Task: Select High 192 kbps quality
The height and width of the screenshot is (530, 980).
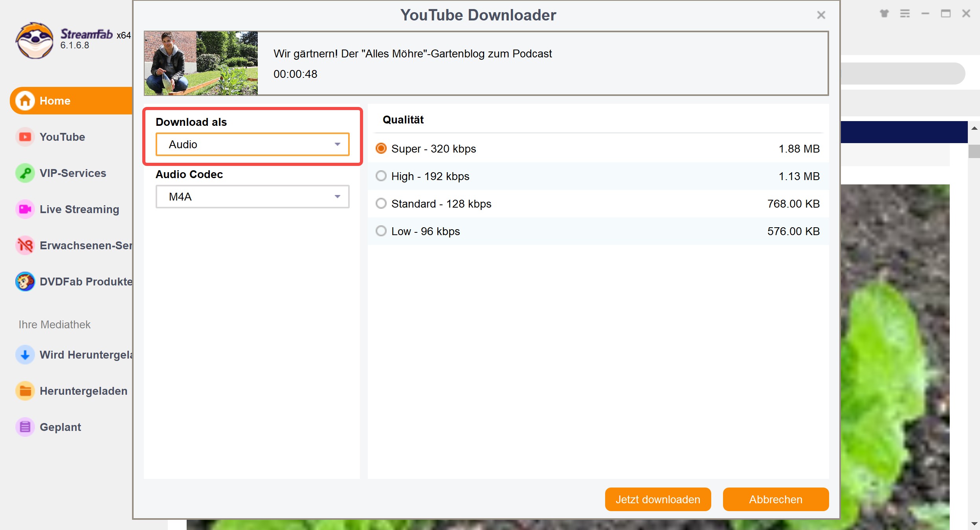Action: tap(380, 176)
